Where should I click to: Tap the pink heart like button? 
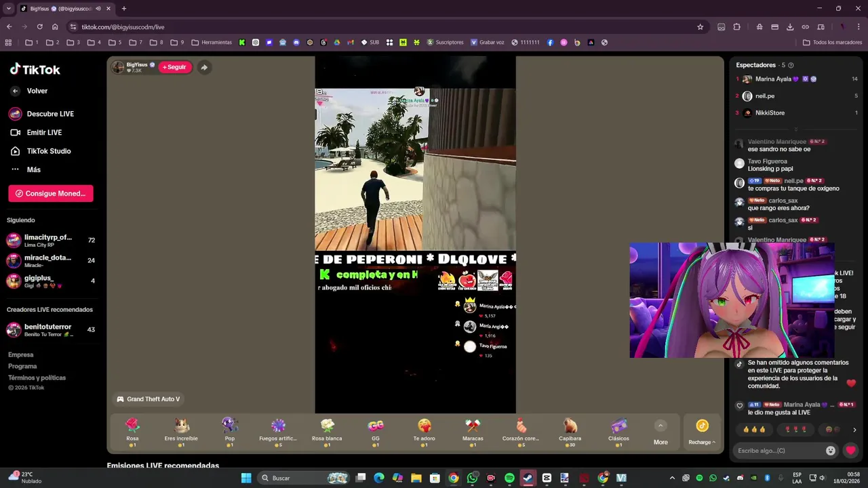pos(850,450)
